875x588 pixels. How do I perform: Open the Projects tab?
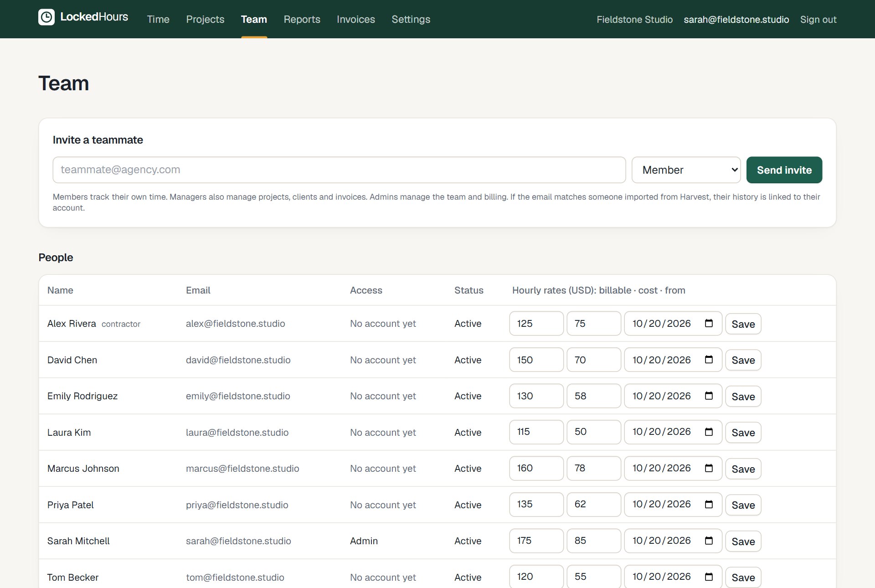click(x=205, y=19)
